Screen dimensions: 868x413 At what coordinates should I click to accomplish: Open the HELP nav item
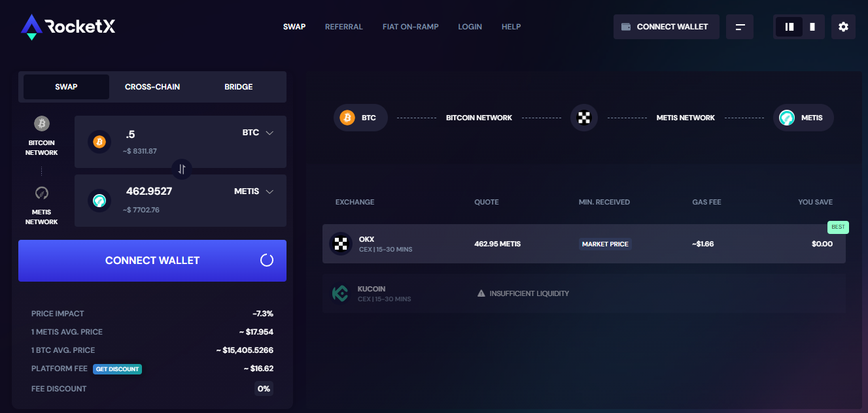coord(512,27)
